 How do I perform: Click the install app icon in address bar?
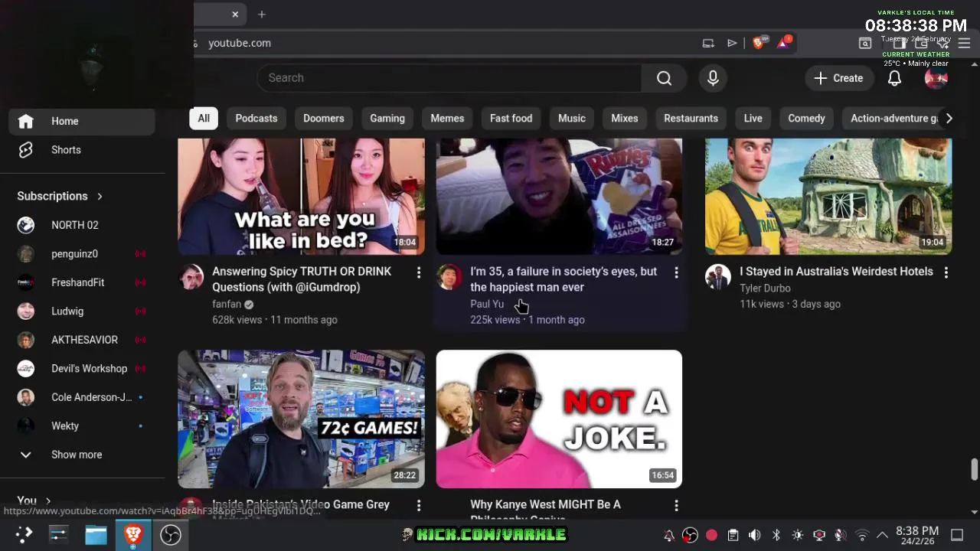click(708, 43)
